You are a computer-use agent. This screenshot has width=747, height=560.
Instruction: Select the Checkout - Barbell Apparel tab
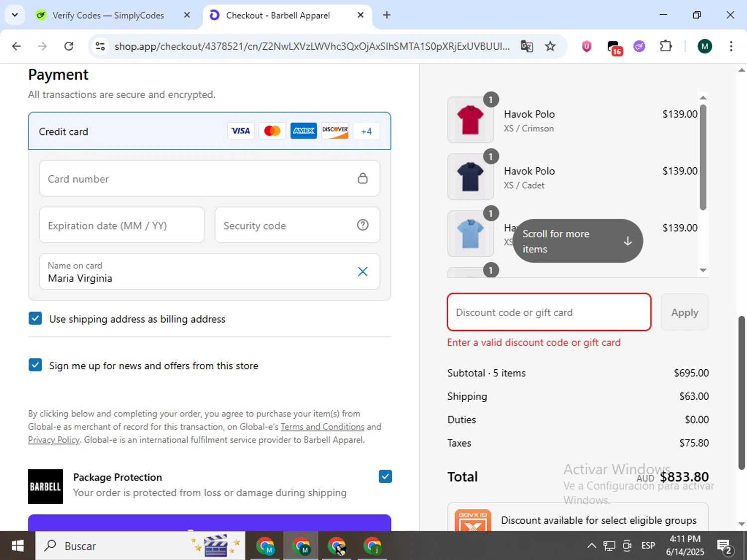[278, 15]
